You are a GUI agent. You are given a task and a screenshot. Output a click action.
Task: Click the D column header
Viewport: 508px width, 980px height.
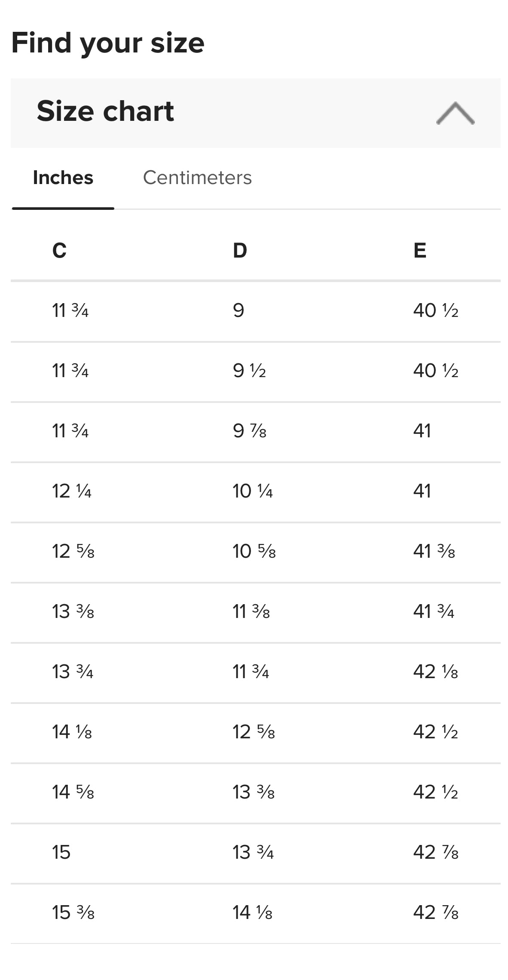click(x=240, y=250)
